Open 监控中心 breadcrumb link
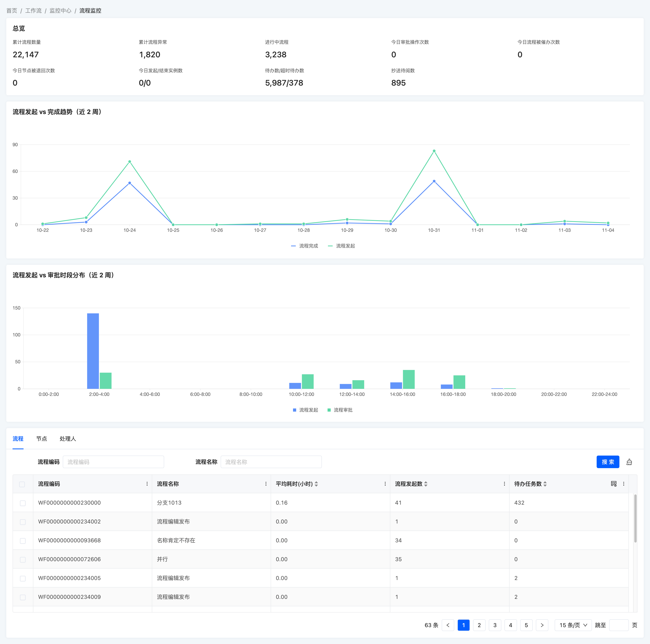650x644 pixels. 61,11
